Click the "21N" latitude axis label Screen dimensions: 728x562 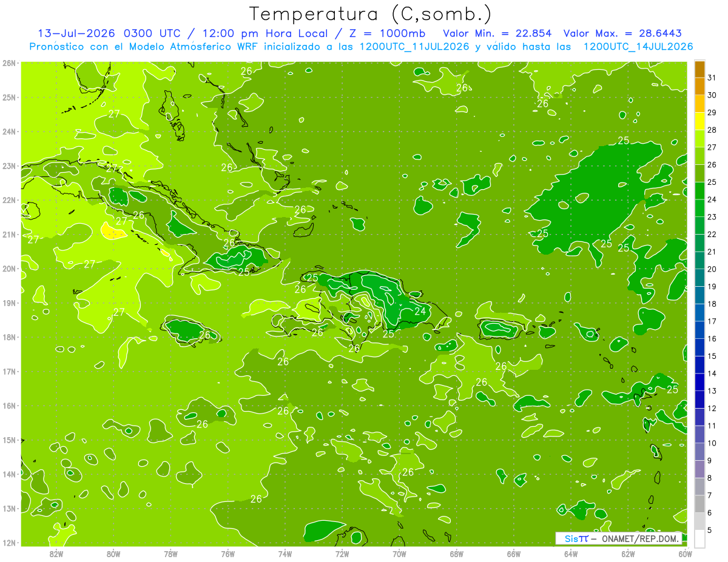(x=9, y=235)
